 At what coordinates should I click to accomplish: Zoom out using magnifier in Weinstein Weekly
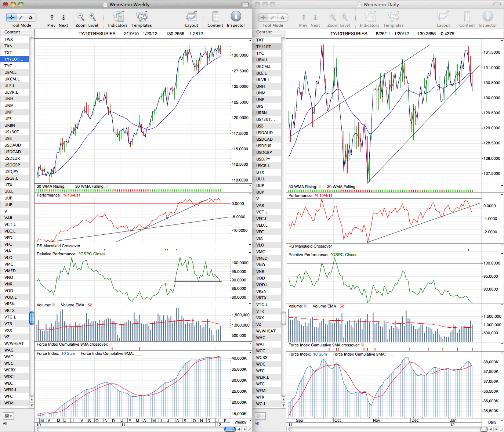click(x=81, y=17)
